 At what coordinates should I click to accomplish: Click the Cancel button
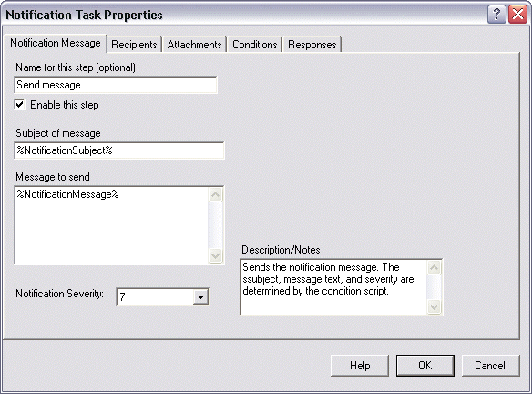[490, 366]
